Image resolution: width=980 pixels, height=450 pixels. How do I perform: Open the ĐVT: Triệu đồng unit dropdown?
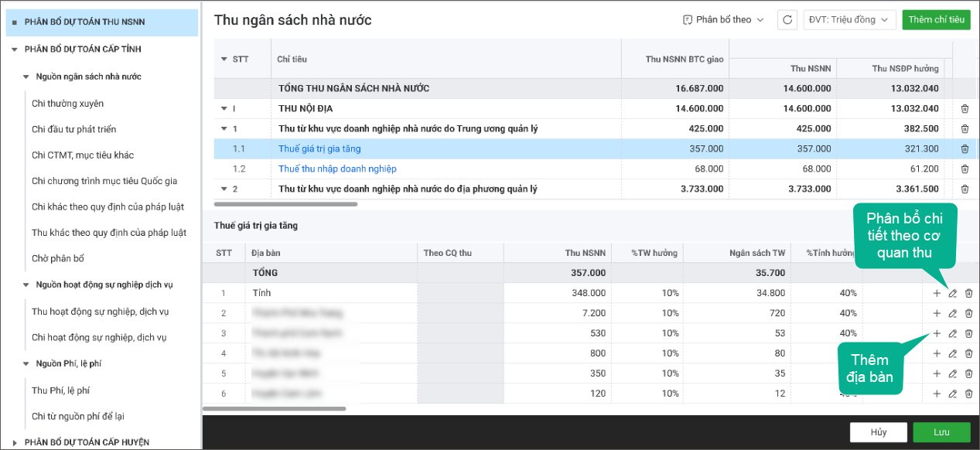(x=848, y=19)
